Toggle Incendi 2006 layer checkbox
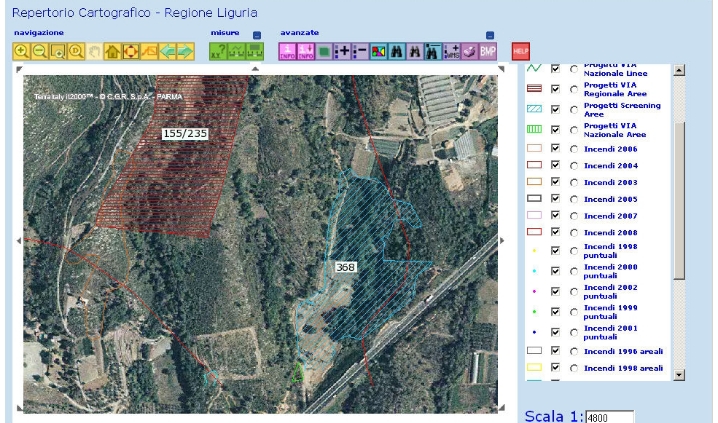Image resolution: width=718 pixels, height=423 pixels. pos(555,148)
